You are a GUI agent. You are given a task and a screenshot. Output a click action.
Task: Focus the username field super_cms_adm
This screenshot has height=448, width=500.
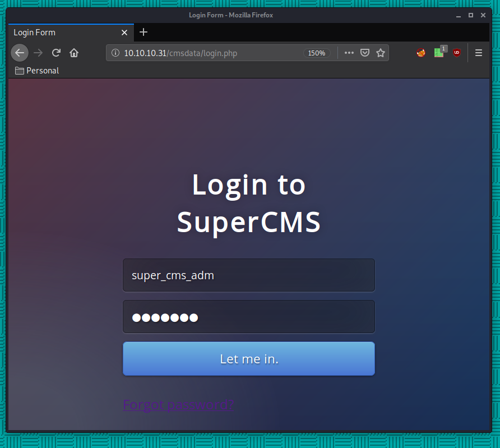pos(249,275)
